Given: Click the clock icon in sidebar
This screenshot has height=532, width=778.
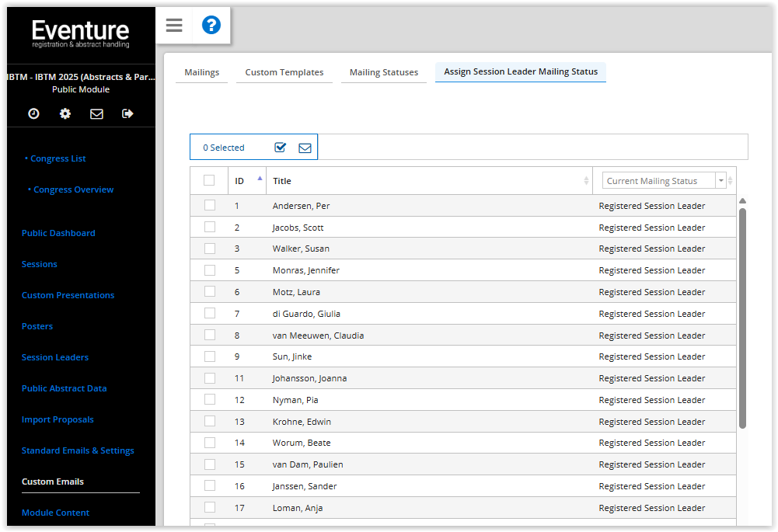Looking at the screenshot, I should click(33, 113).
